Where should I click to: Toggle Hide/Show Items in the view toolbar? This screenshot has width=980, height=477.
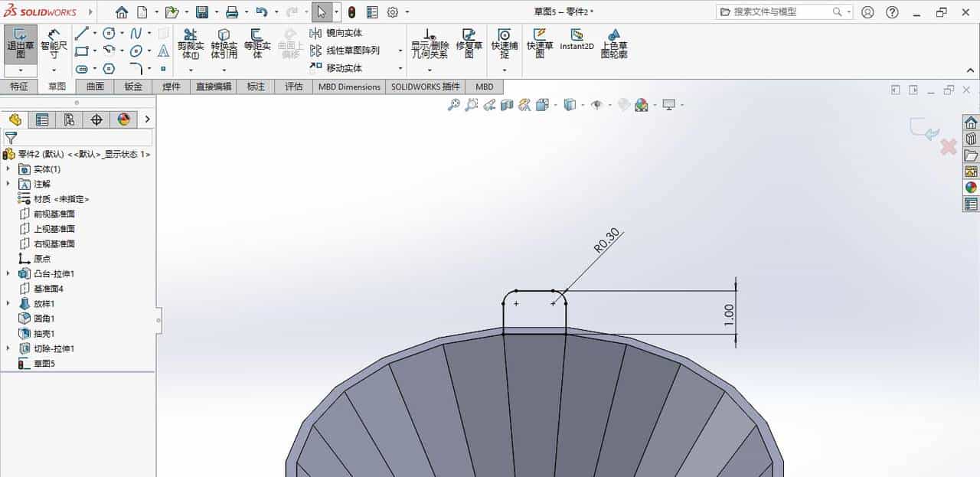pos(597,105)
